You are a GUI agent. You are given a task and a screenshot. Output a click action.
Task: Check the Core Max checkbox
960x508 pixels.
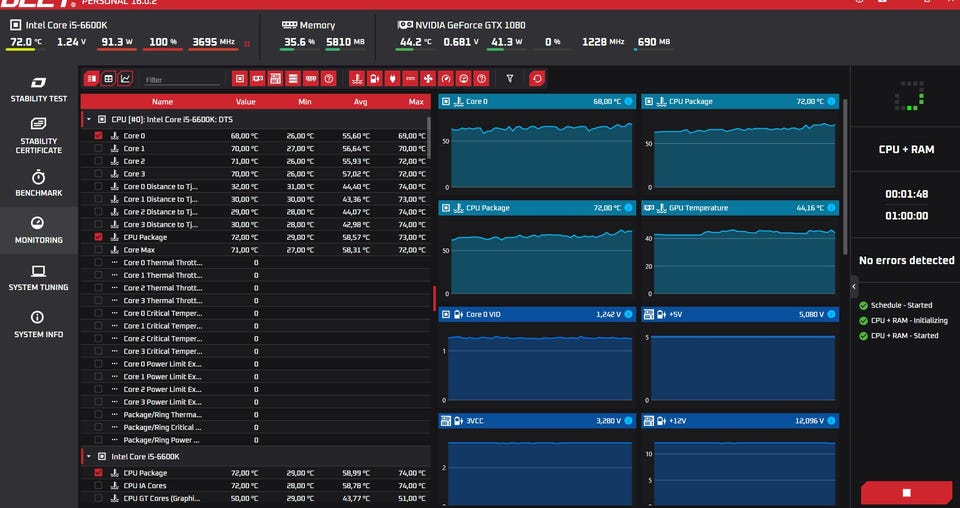tap(98, 250)
